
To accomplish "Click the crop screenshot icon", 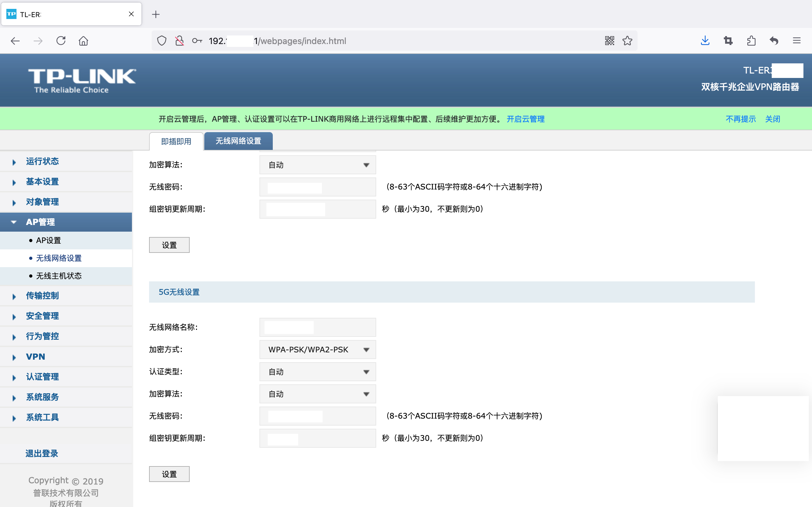I will (728, 41).
